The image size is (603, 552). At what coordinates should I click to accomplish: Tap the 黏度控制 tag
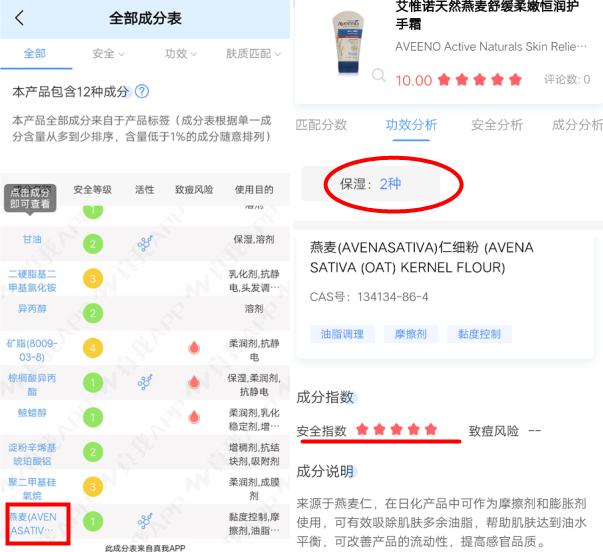coord(479,334)
